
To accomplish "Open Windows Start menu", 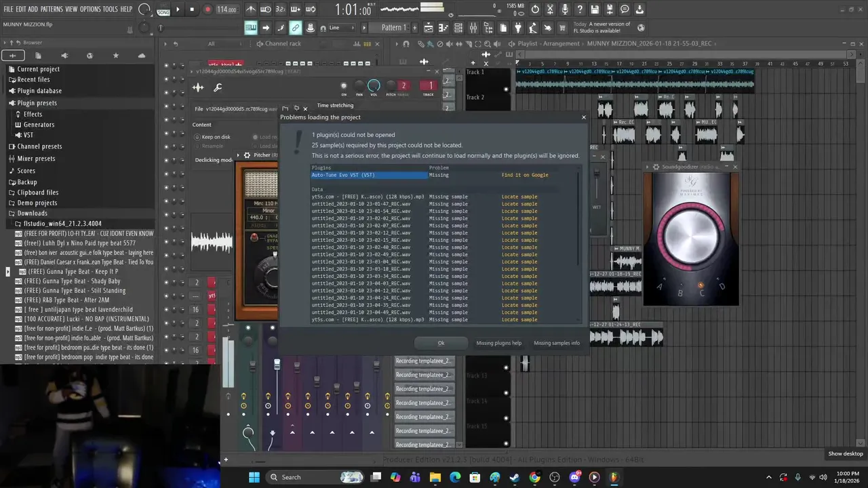I will tap(254, 477).
